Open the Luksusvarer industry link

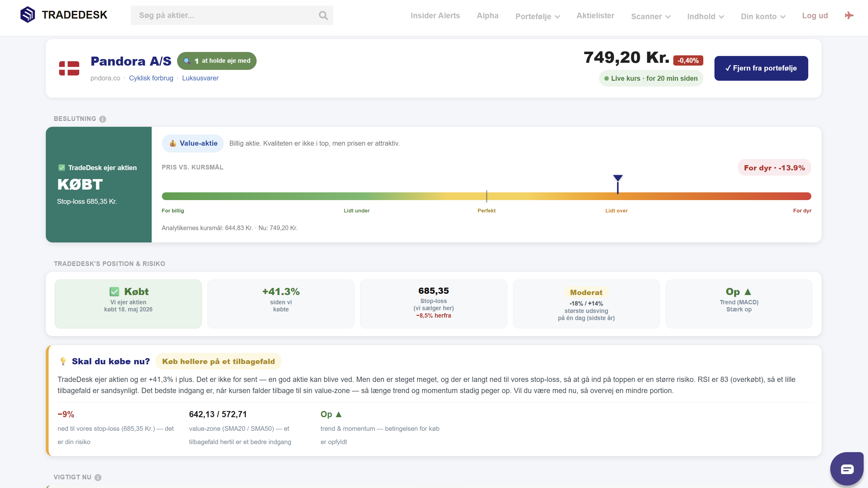pos(200,78)
